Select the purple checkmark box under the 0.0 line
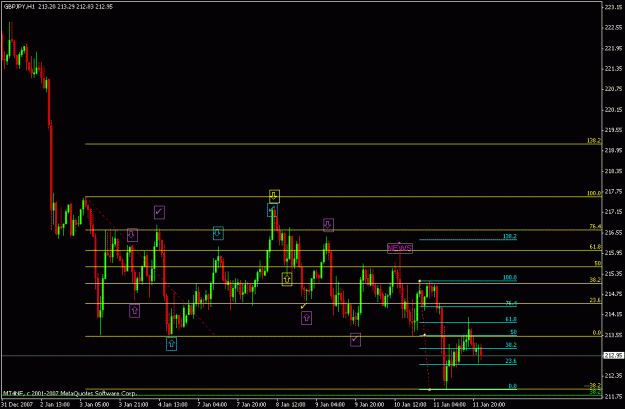Image resolution: width=625 pixels, height=409 pixels. [x=356, y=340]
